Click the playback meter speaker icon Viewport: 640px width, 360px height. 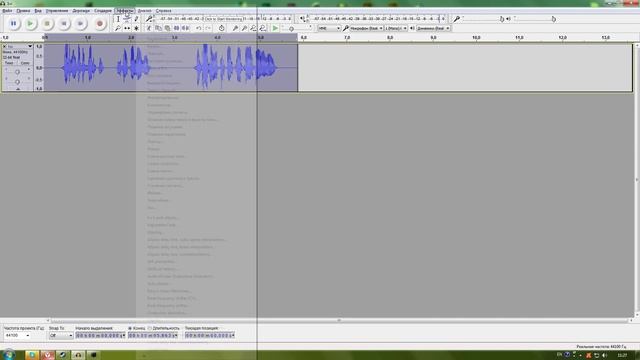302,19
